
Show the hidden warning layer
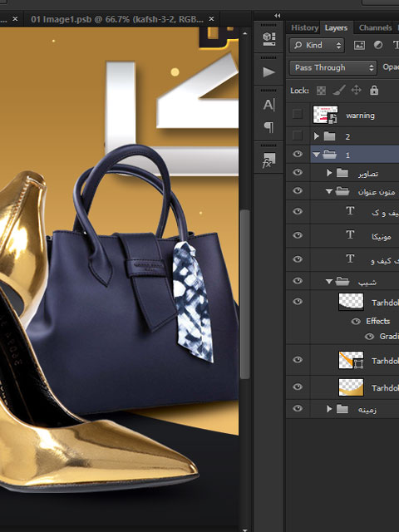(x=298, y=115)
